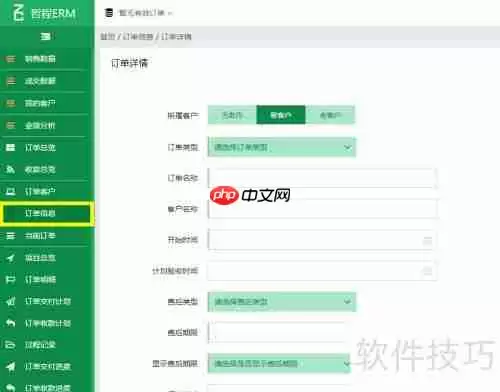
Task: Click the ERM logo icon
Action: pos(19,13)
